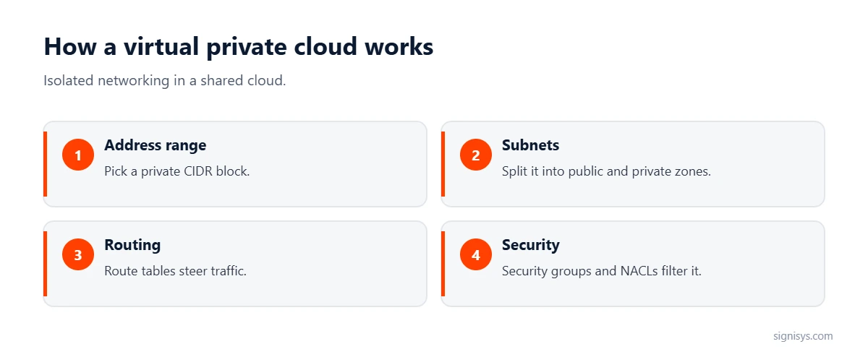Select the 'Subnets' heading
Screen dimensions: 868x357
coord(531,145)
